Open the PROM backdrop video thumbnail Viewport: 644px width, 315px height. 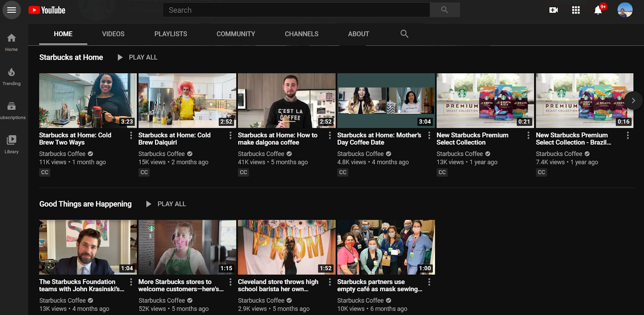coord(287,247)
